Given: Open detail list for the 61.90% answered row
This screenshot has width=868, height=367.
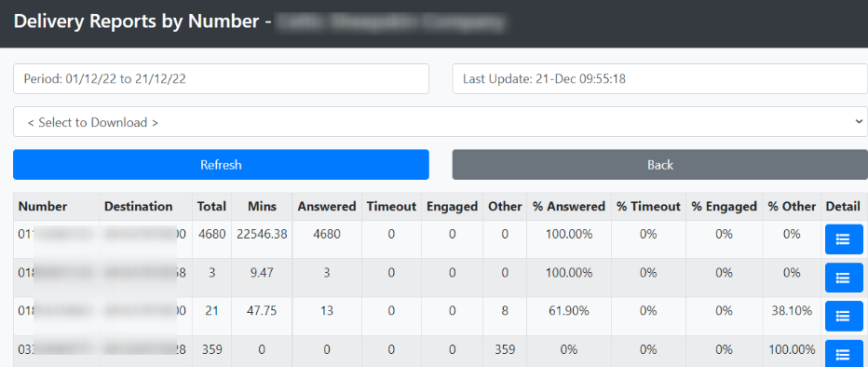Looking at the screenshot, I should coord(844,316).
